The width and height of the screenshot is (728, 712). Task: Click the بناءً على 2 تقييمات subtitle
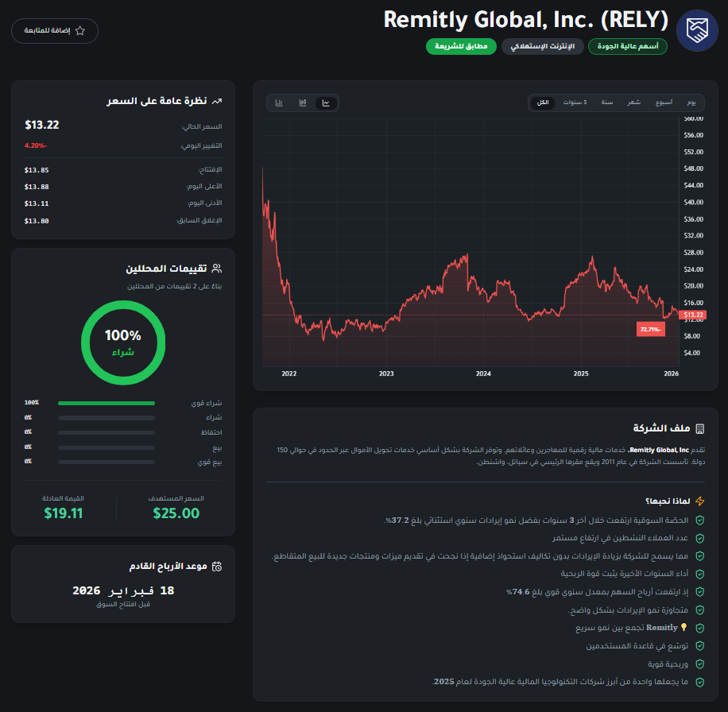click(175, 286)
